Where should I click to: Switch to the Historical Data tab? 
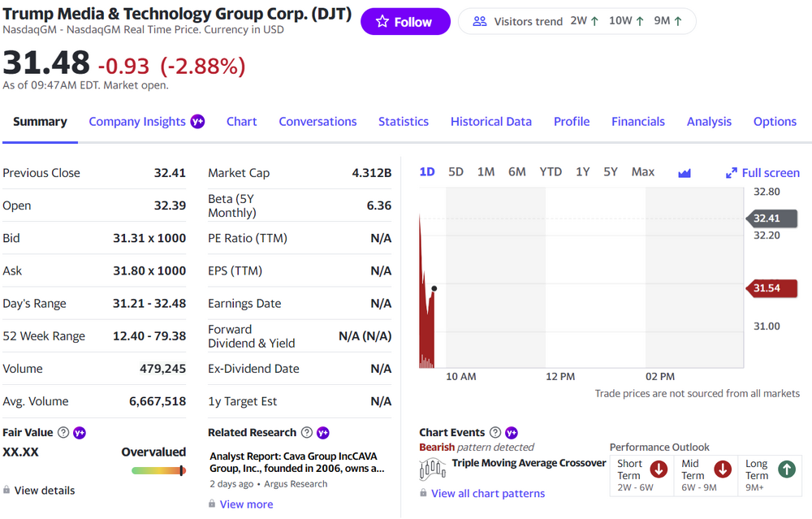(490, 122)
